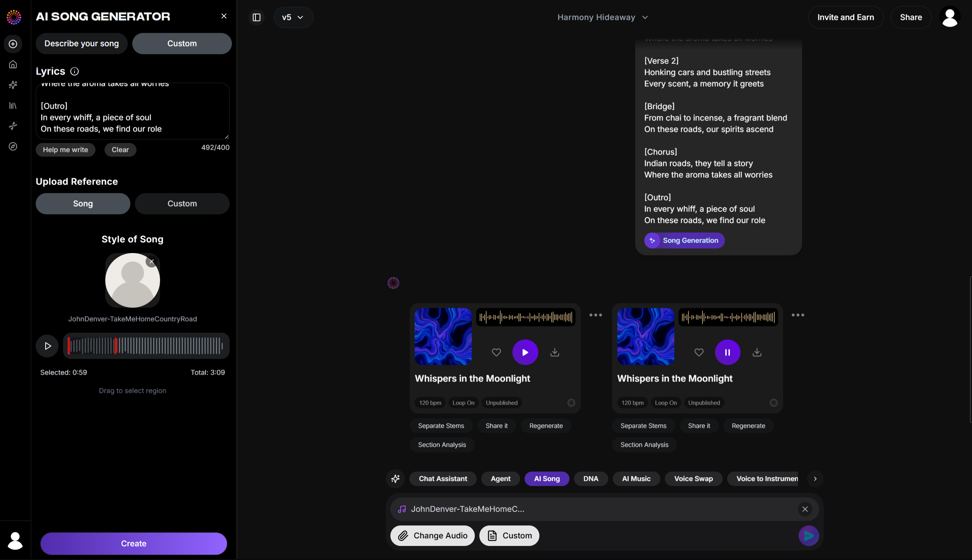The width and height of the screenshot is (972, 560).
Task: Remove the JohnDenver audio attachment from chat input
Action: pyautogui.click(x=805, y=509)
